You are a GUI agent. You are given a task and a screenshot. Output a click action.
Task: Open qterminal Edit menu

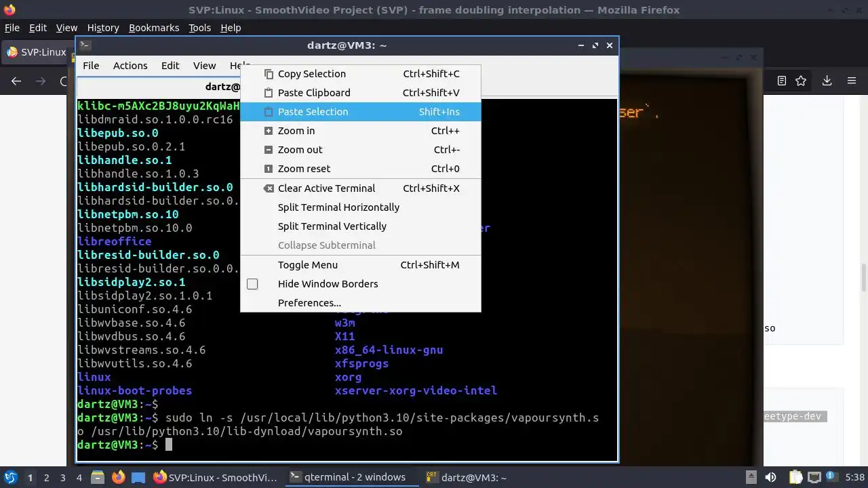170,66
